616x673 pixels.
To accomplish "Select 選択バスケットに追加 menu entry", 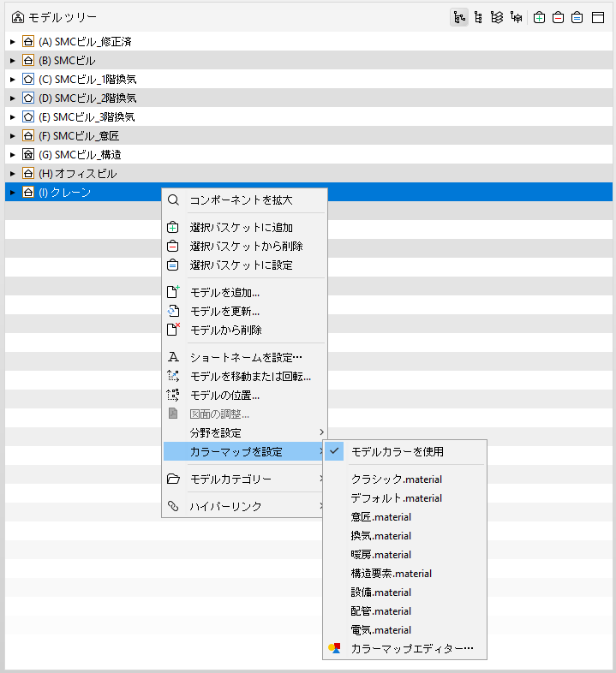I will (244, 228).
